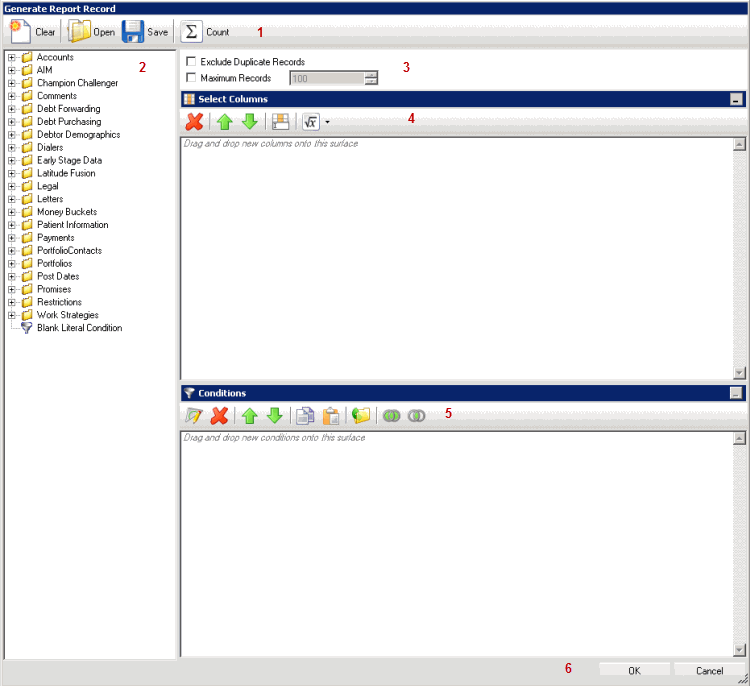The height and width of the screenshot is (686, 750).
Task: Click the Count sigma icon
Action: click(191, 32)
